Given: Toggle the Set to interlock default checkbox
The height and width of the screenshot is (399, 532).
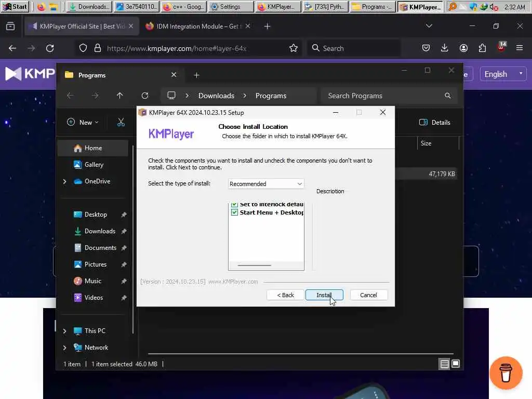Looking at the screenshot, I should pos(234,204).
